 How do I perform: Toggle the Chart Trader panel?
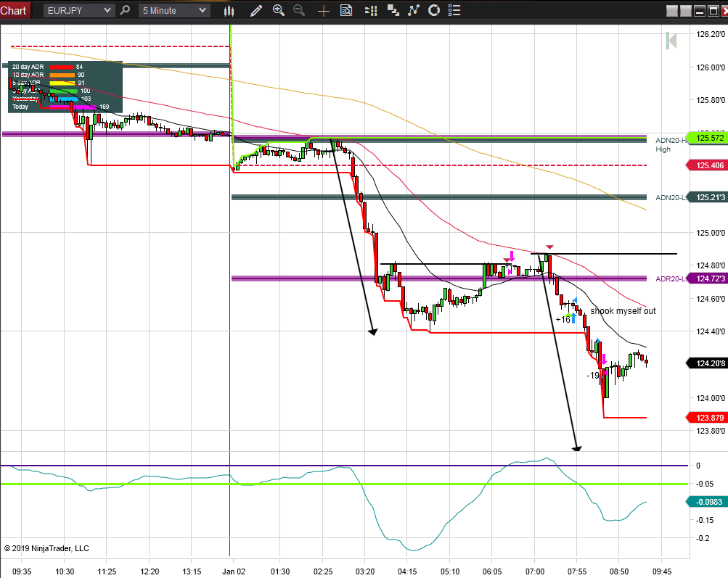371,11
